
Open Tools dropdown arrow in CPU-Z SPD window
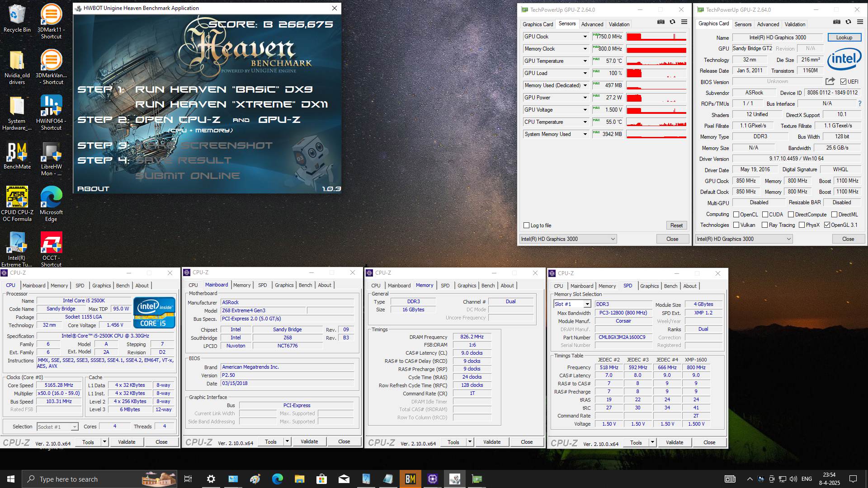pos(652,442)
